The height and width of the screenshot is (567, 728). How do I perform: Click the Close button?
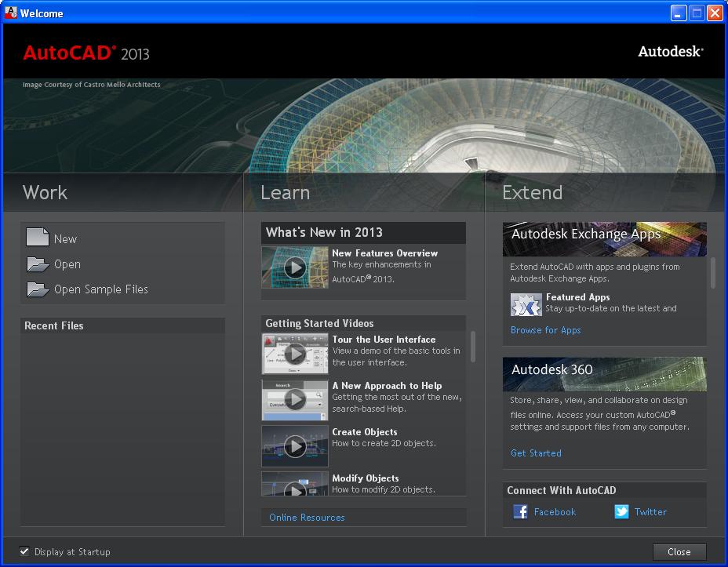pyautogui.click(x=679, y=551)
